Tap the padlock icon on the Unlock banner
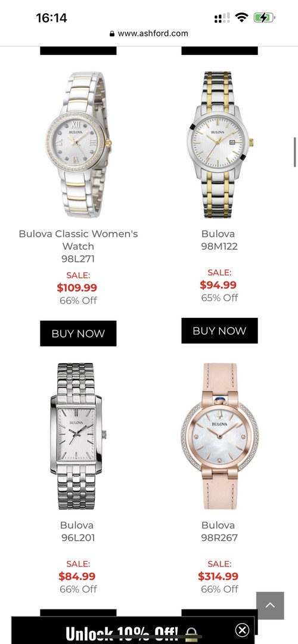 point(191,634)
